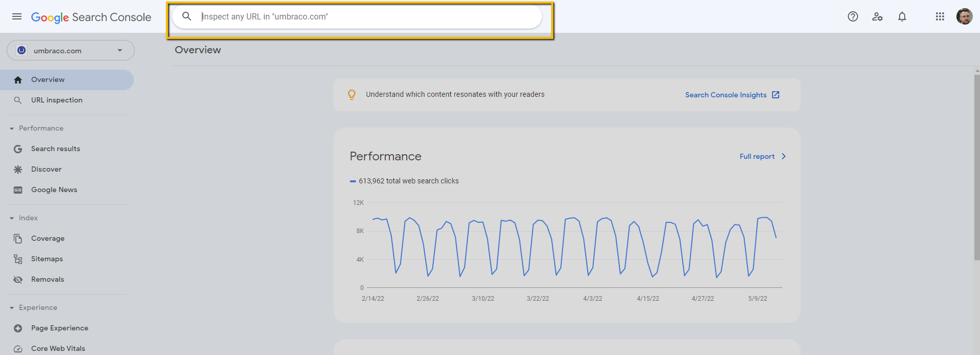
Task: Click the external link icon beside Insights
Action: point(776,95)
